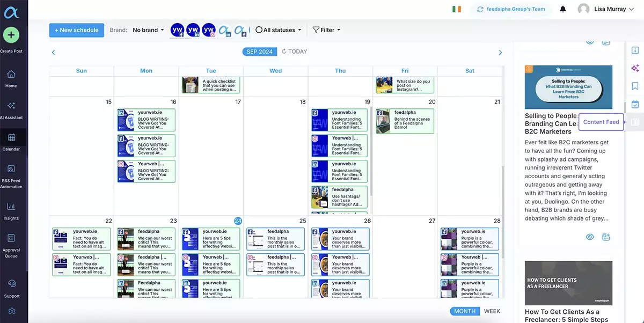Open Saturday 28 Facebook Purple colour post
This screenshot has height=323, width=644.
470,239
